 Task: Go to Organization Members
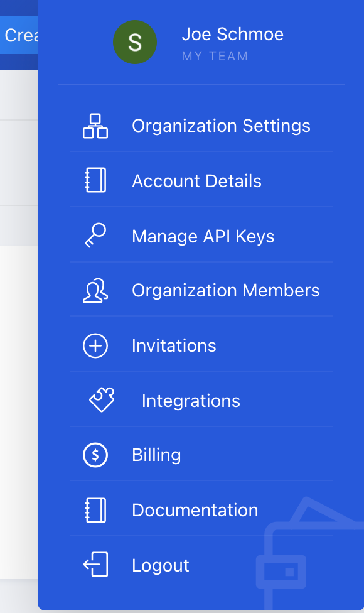[x=201, y=290]
